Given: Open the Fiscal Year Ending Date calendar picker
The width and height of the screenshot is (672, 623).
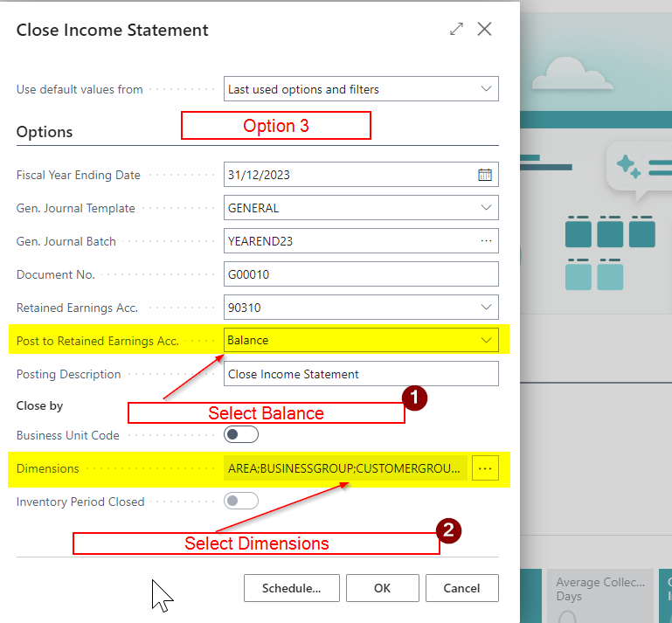Looking at the screenshot, I should (x=485, y=175).
